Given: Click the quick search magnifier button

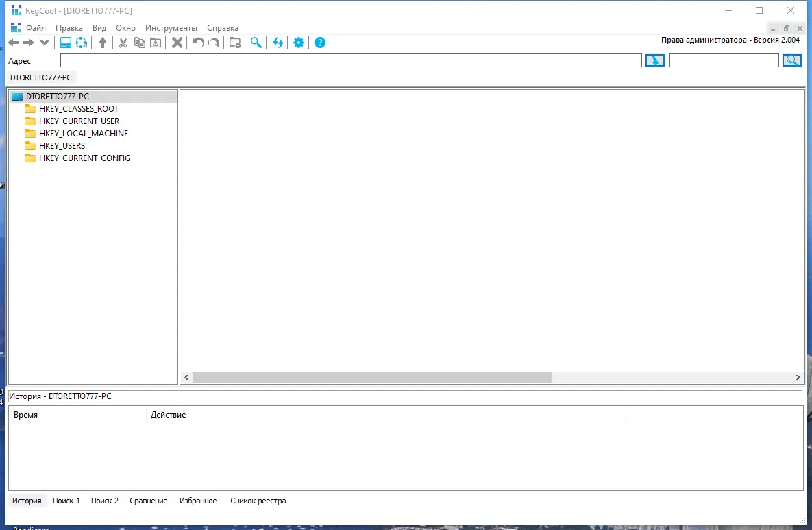Looking at the screenshot, I should [x=792, y=60].
